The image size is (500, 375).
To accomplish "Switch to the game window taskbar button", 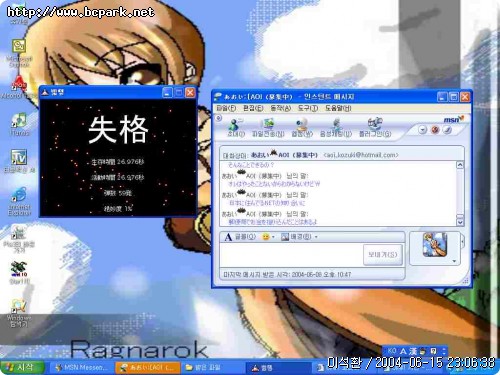I will pos(279,368).
